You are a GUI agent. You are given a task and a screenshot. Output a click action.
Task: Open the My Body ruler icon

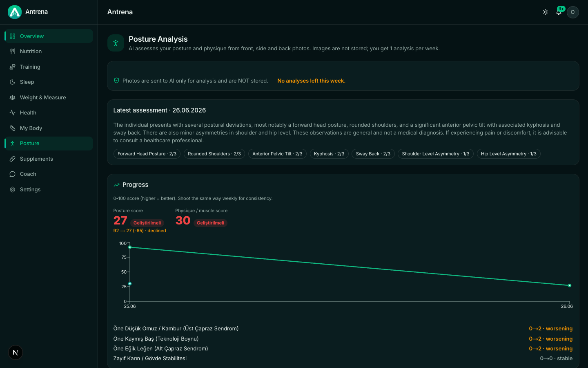coord(13,128)
